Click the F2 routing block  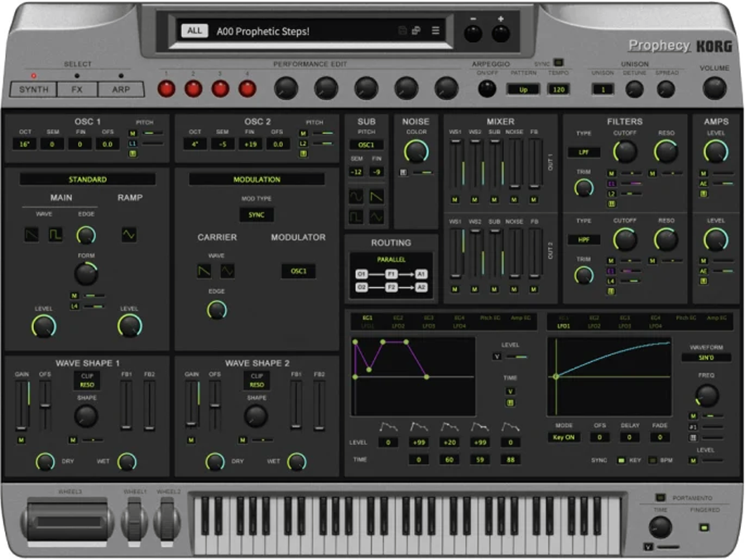pyautogui.click(x=391, y=287)
